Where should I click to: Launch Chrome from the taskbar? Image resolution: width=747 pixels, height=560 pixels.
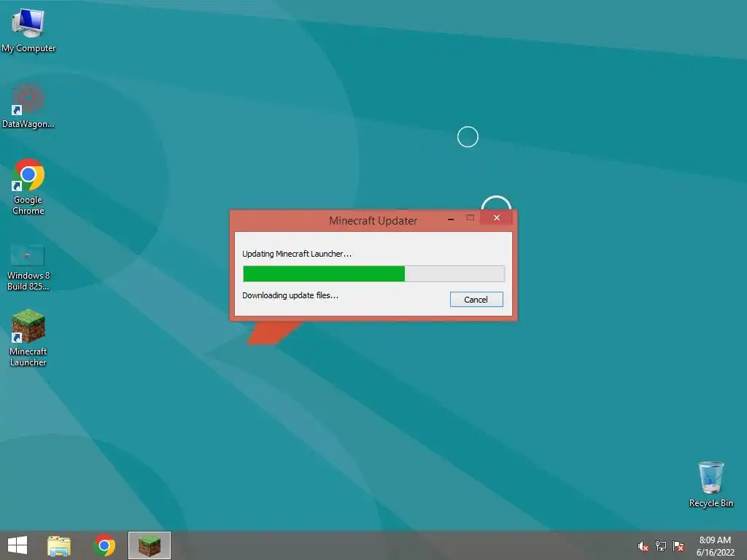point(104,545)
